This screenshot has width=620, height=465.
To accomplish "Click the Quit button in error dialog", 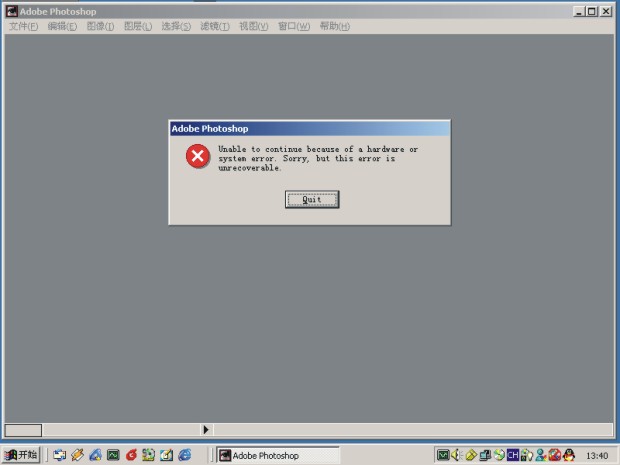I will (x=312, y=199).
